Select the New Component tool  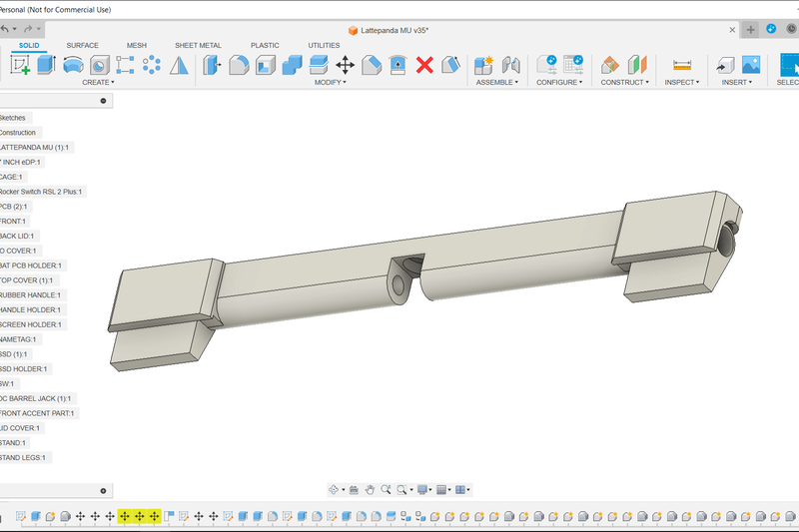pyautogui.click(x=483, y=65)
